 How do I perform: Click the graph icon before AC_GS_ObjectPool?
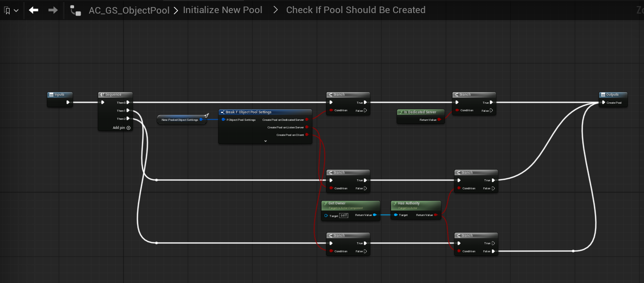click(76, 10)
